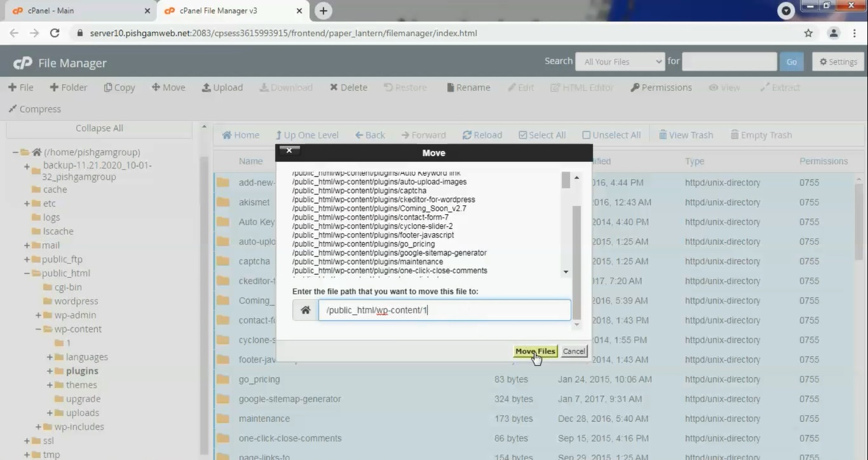Image resolution: width=868 pixels, height=460 pixels.
Task: Click the cPanel logo in header
Action: (x=23, y=63)
